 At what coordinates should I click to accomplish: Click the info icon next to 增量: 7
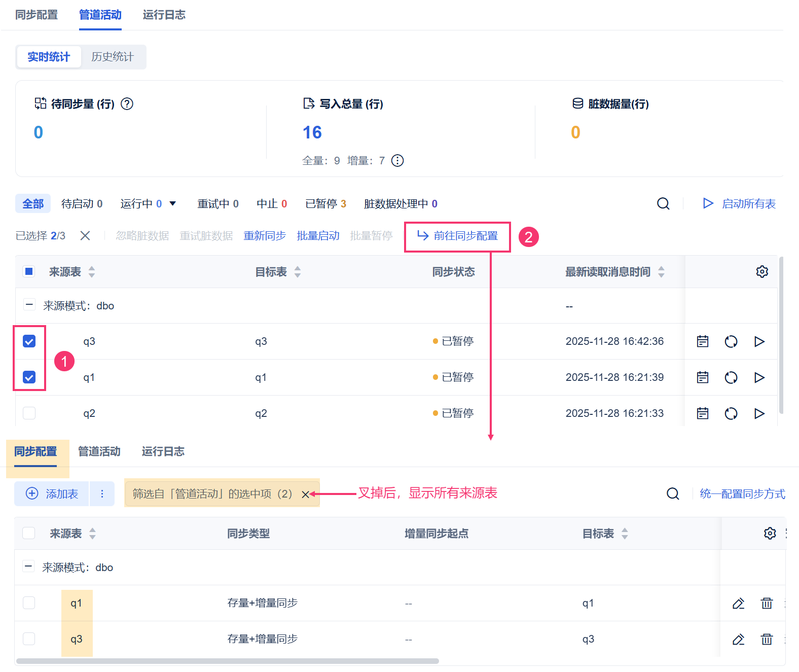point(397,161)
